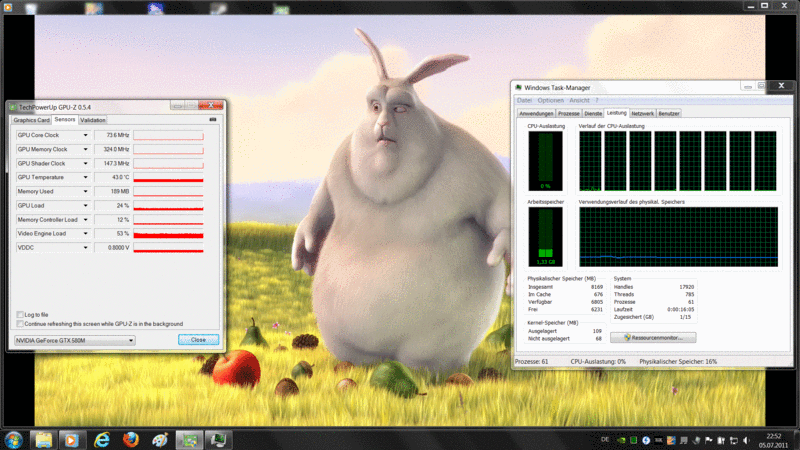Click the GPU Temperature red graph
This screenshot has width=800, height=450.
(168, 178)
